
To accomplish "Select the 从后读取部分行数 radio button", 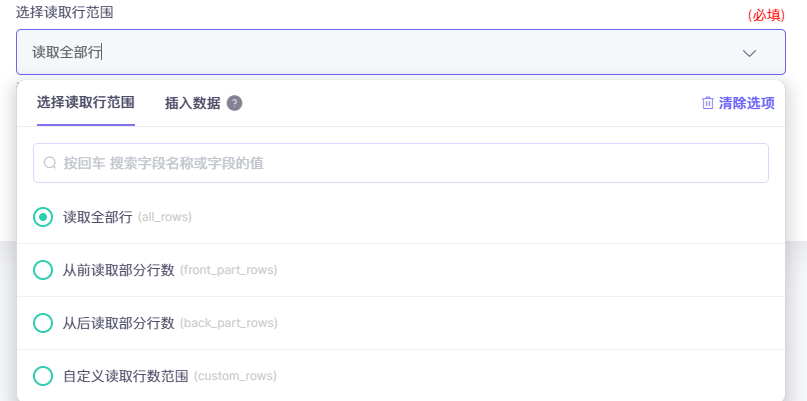I will pos(43,323).
